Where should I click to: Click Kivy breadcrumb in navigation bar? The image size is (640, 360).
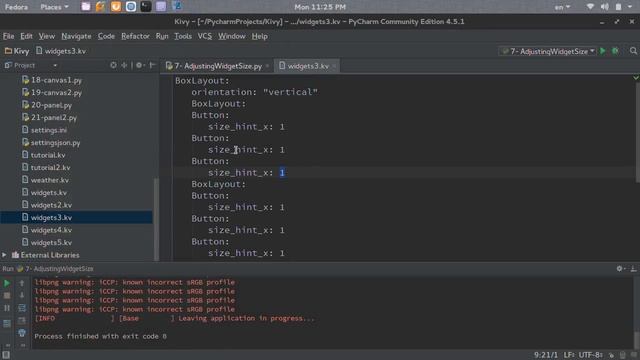[17, 51]
